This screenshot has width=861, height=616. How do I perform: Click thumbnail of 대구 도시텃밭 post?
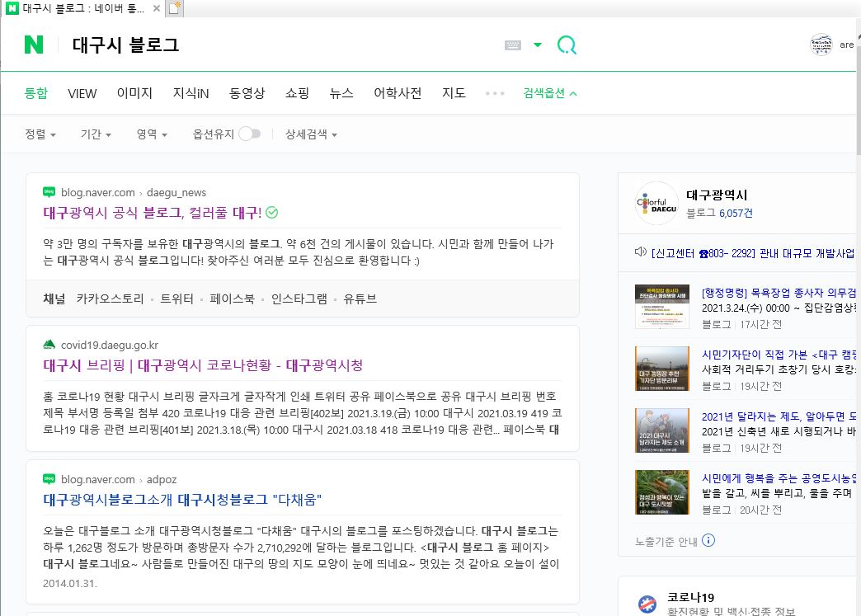coord(661,492)
